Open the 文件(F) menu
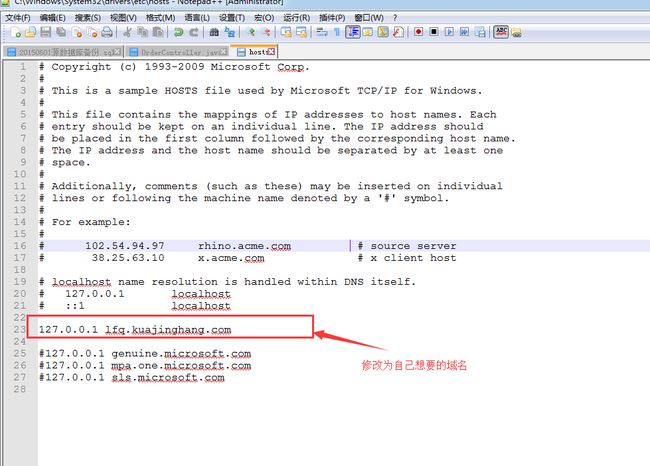650x466 pixels. pos(18,18)
